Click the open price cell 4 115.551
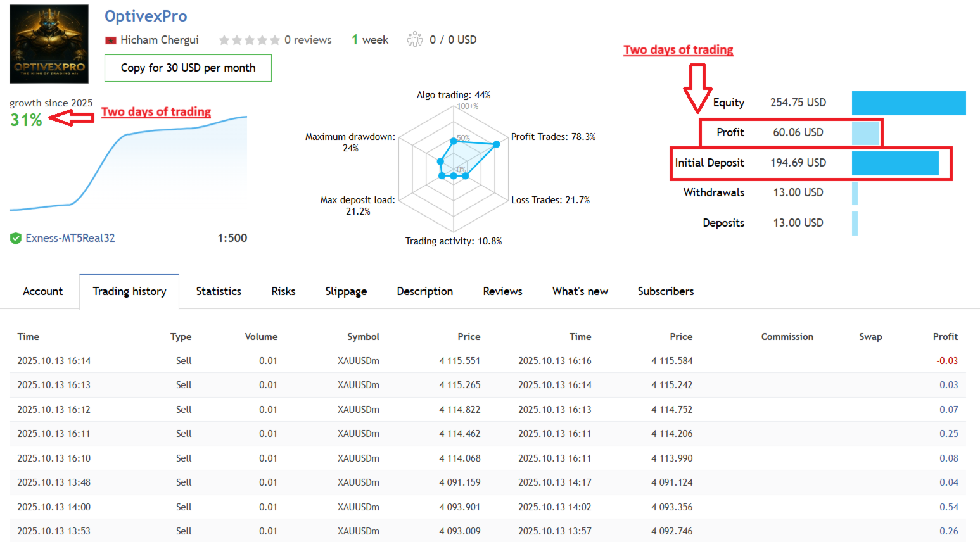Image resolution: width=980 pixels, height=542 pixels. tap(460, 361)
